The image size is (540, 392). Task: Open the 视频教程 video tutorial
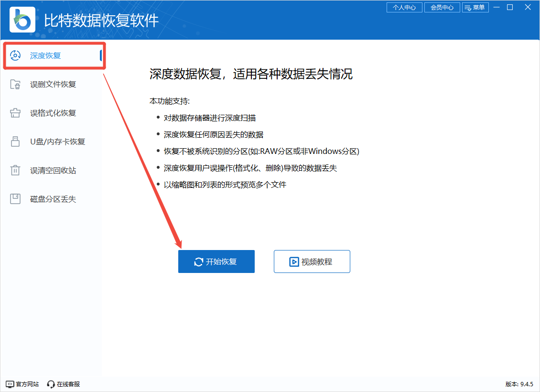(312, 261)
